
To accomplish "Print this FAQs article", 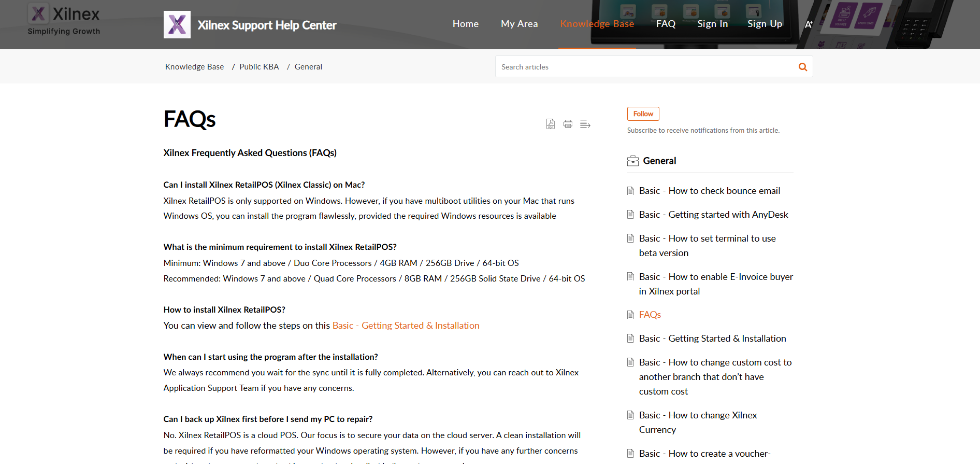I will coord(568,124).
